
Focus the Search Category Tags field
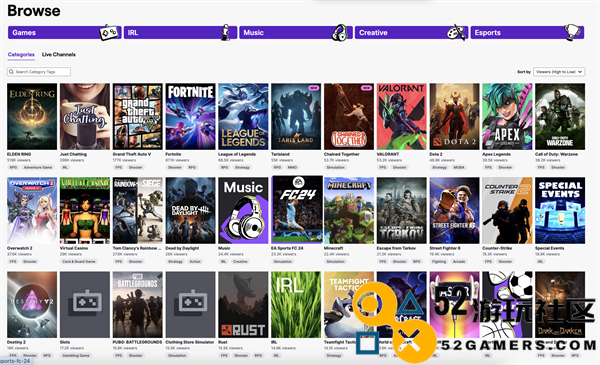pos(39,72)
